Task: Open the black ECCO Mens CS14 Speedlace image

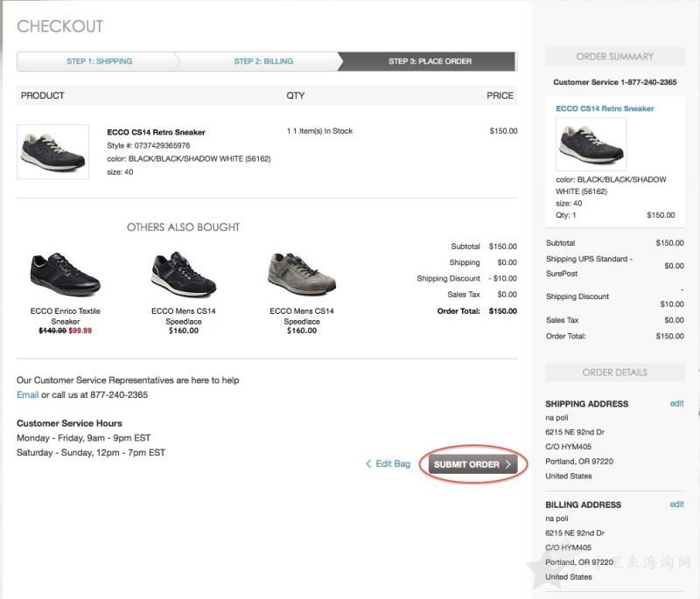Action: [x=184, y=275]
